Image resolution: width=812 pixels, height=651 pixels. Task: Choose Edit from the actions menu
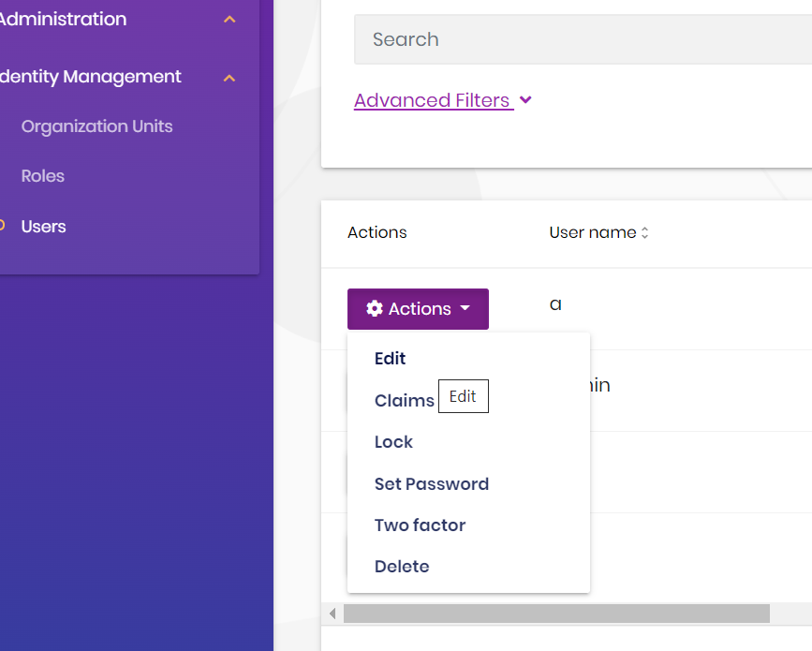[391, 359]
